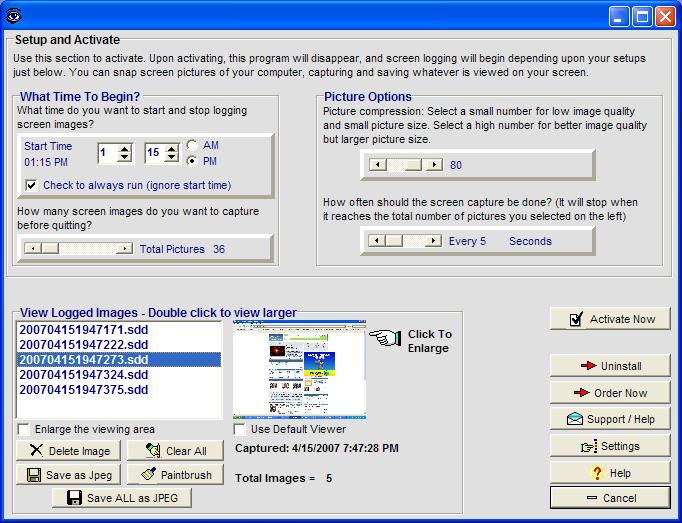Click the compression value 80
The height and width of the screenshot is (523, 682).
click(456, 165)
